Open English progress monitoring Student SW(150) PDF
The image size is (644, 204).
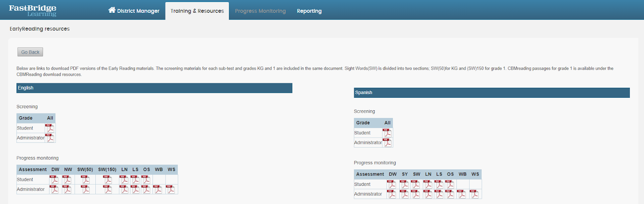pyautogui.click(x=107, y=179)
